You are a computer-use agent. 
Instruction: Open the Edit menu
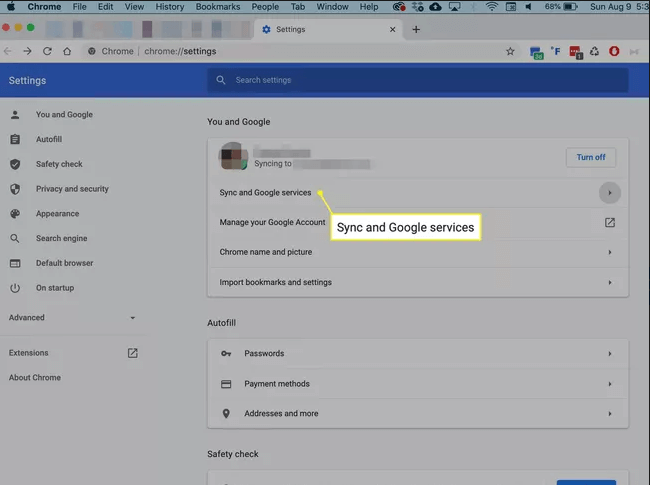click(105, 7)
